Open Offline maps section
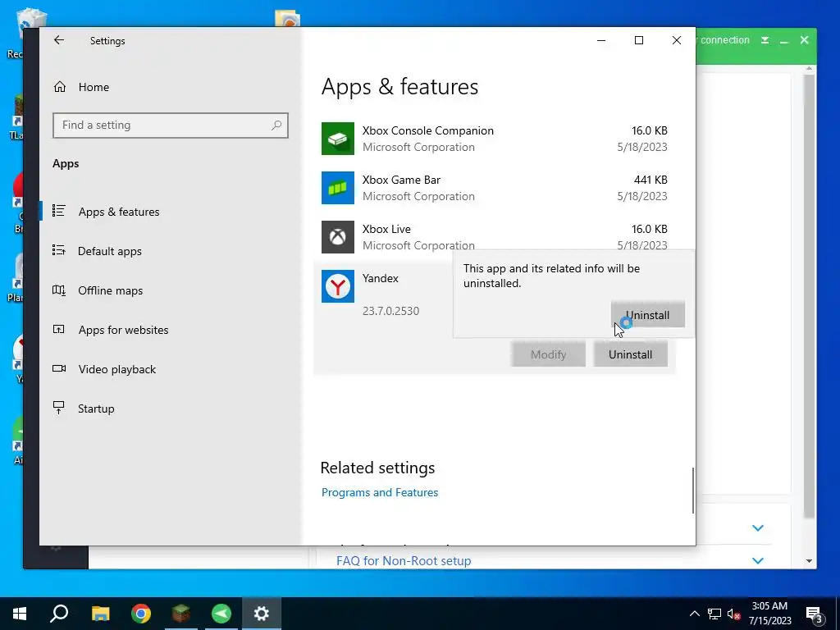This screenshot has height=630, width=840. (111, 290)
